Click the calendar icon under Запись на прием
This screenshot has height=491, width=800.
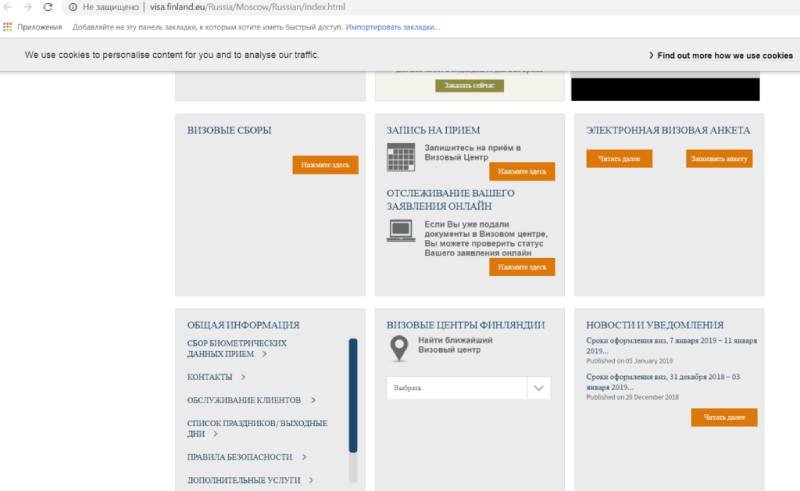point(401,157)
